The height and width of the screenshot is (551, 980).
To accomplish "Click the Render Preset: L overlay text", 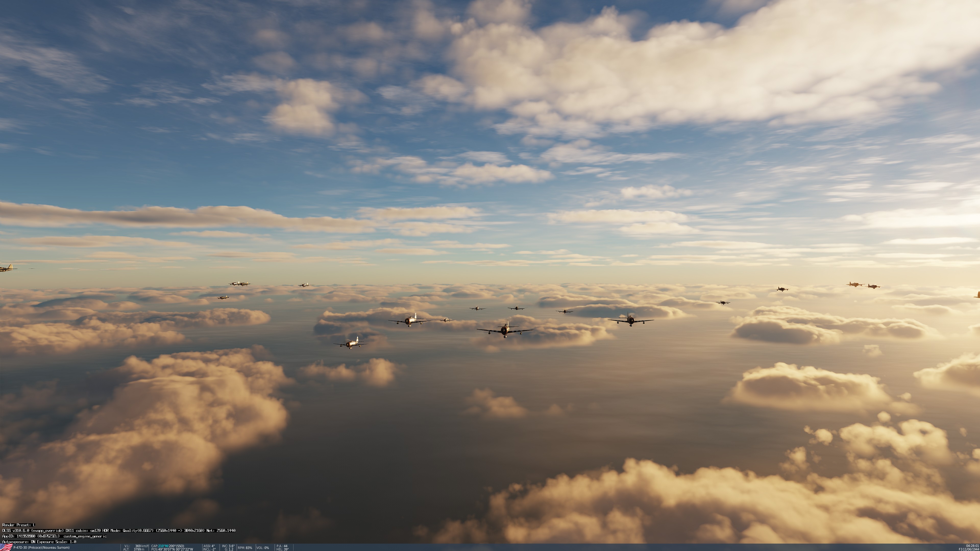I will [19, 525].
